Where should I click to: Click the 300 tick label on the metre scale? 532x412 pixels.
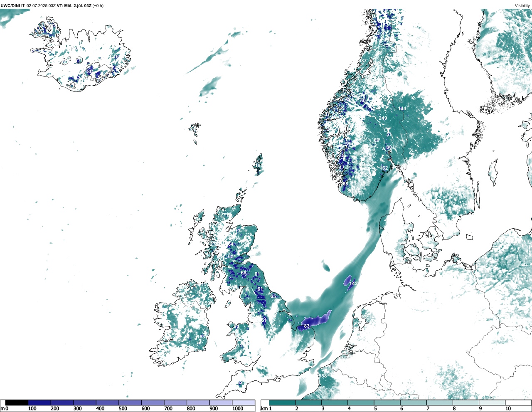coord(77,409)
